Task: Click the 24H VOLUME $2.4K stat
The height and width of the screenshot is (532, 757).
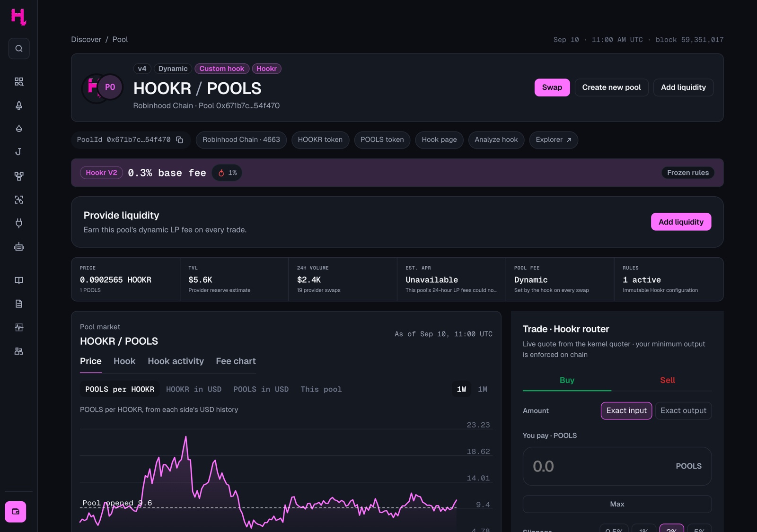Action: [343, 279]
